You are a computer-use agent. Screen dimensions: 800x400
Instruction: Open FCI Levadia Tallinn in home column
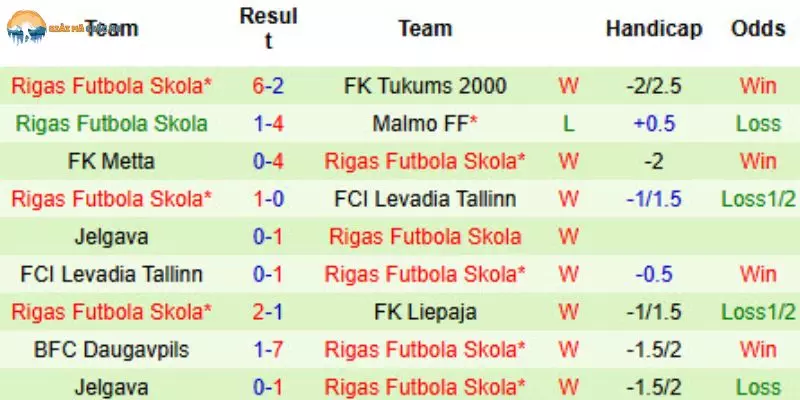(111, 274)
